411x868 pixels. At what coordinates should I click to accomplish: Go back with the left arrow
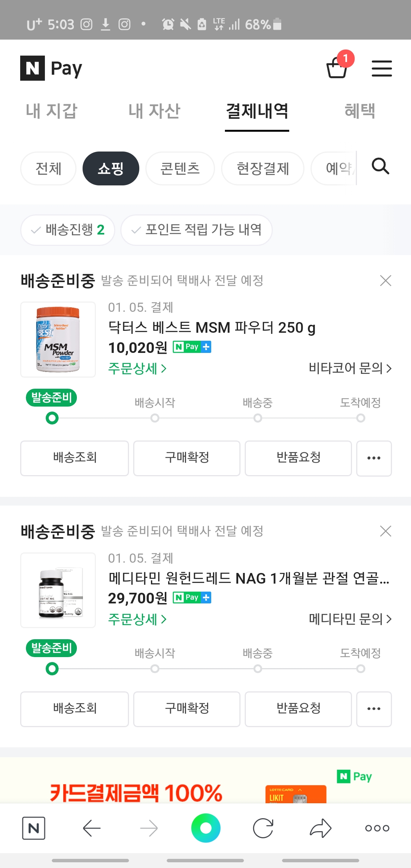(92, 828)
